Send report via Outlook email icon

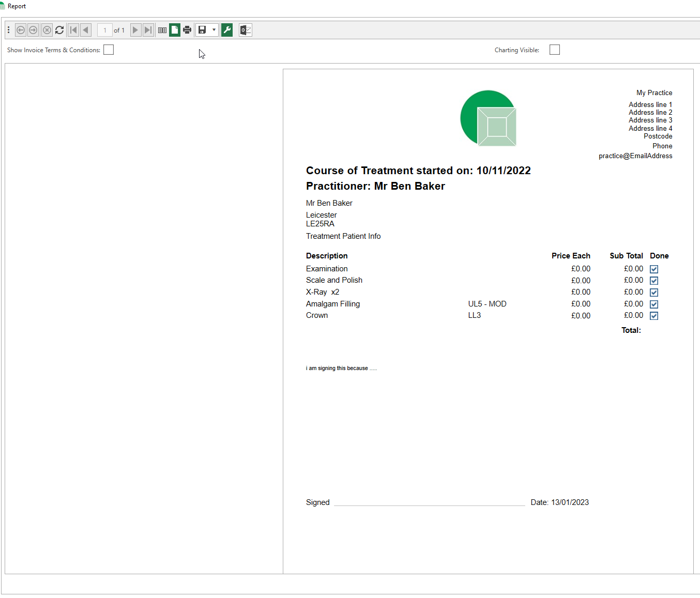(x=246, y=30)
